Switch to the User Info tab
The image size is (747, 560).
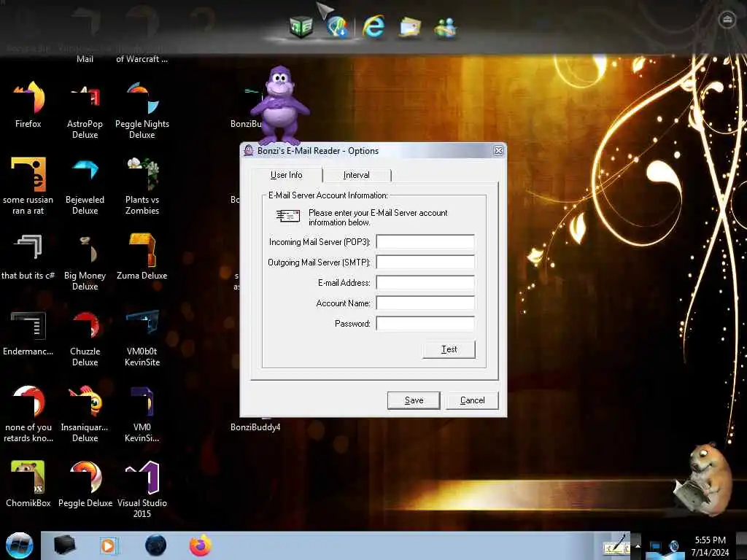click(286, 175)
